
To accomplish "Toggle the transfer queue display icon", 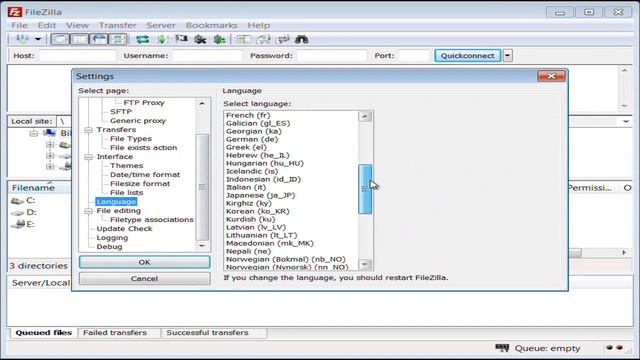I will (118, 39).
